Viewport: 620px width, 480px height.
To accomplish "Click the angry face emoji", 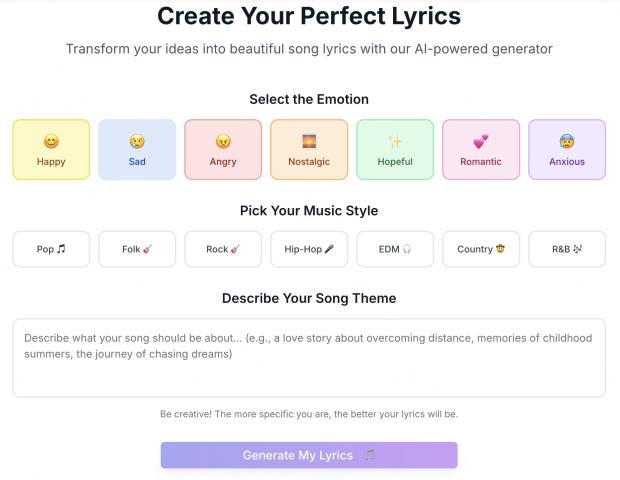I will (223, 142).
